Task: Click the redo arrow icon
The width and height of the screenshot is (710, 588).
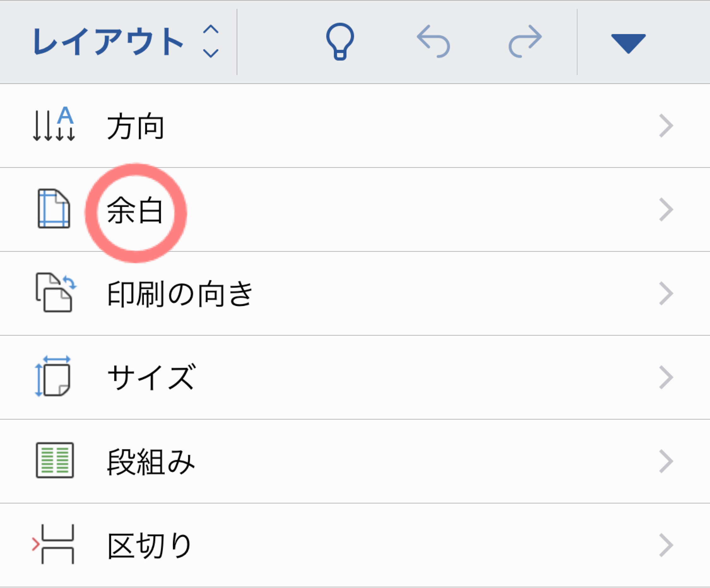Action: (525, 41)
